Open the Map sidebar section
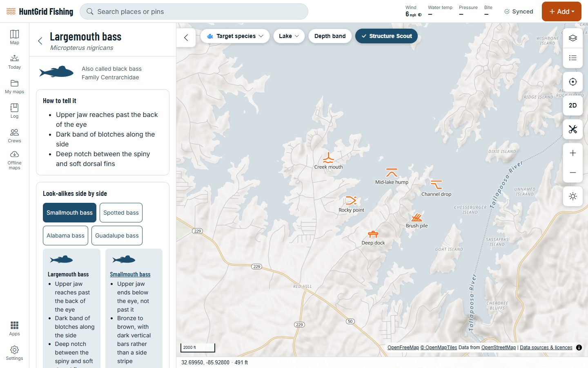588x368 pixels. pos(14,37)
